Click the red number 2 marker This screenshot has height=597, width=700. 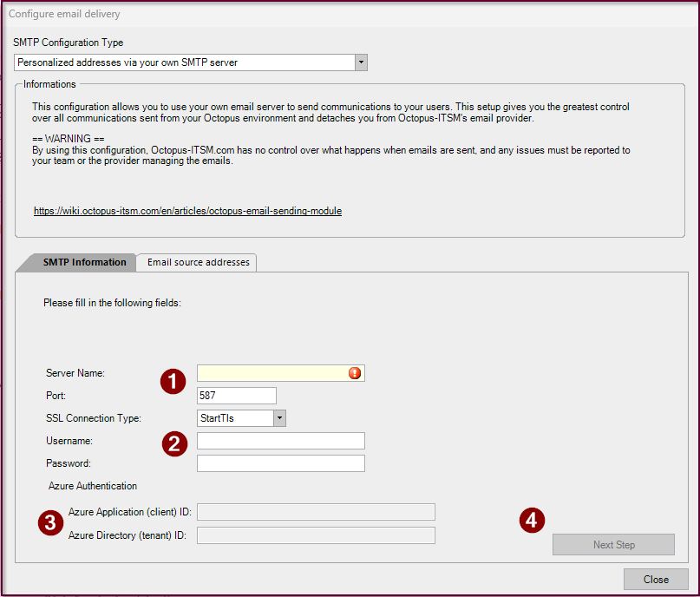point(174,444)
